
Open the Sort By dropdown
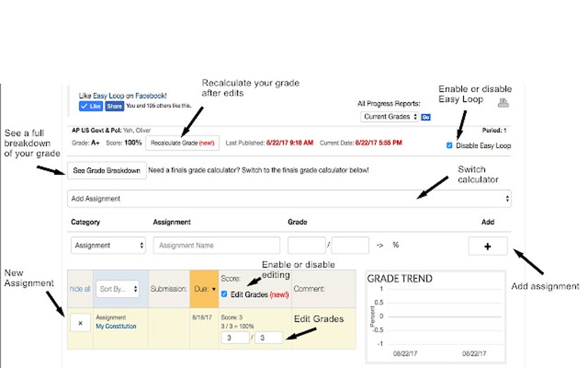click(118, 290)
